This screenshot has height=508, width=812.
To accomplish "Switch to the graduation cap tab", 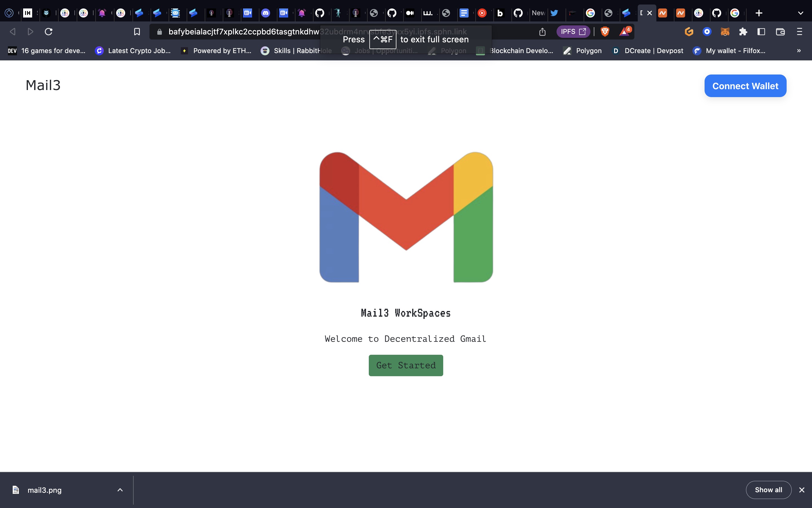I will point(572,13).
